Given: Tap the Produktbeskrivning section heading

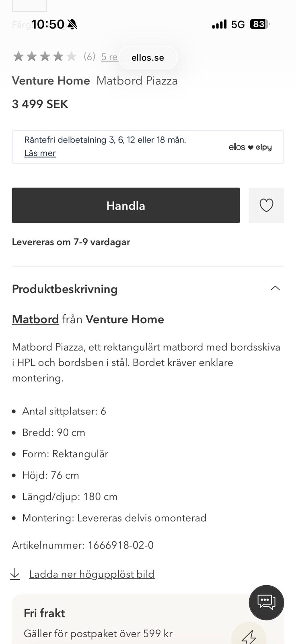Looking at the screenshot, I should pyautogui.click(x=65, y=289).
